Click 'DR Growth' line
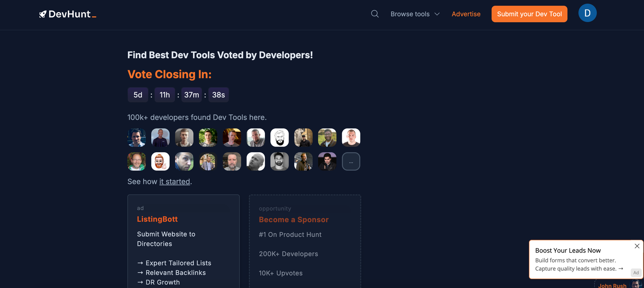Screen dimensions: 644x288 point(159,282)
